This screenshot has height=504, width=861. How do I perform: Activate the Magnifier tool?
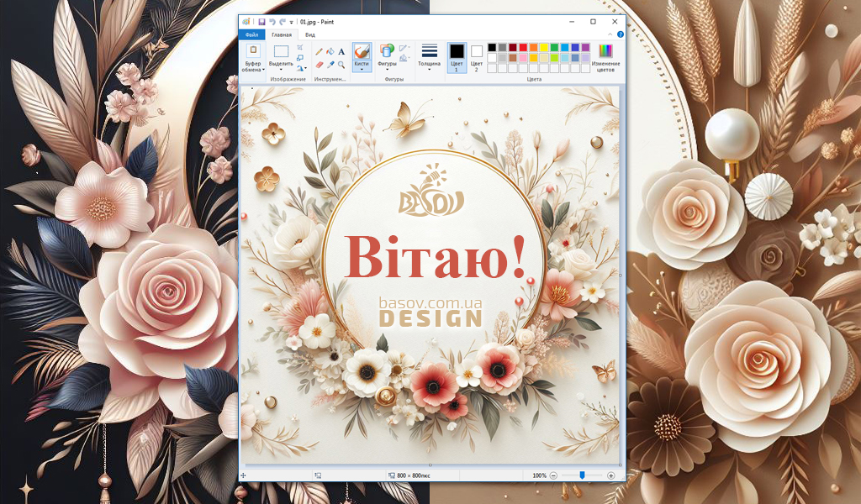tap(341, 65)
